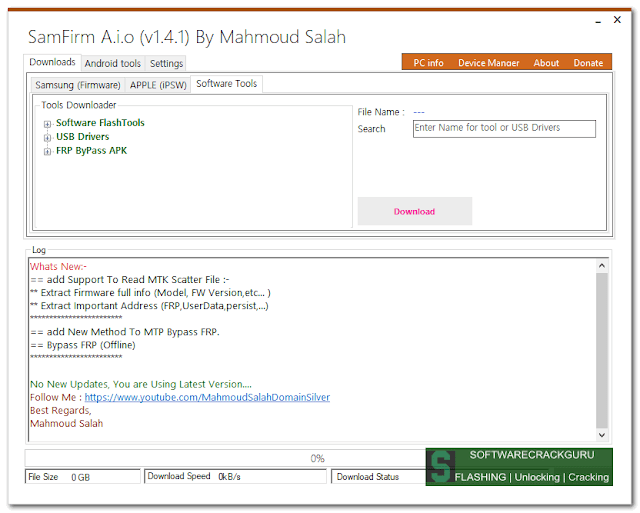Screen dimensions: 640x513
Task: Select the FRP ByPass APK tree item
Action: [91, 151]
